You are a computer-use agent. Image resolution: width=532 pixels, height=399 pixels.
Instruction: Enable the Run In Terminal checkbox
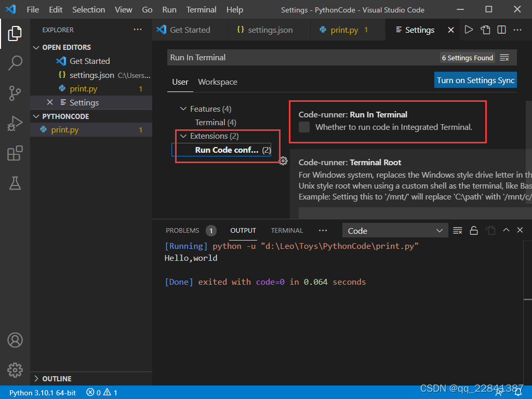click(304, 127)
